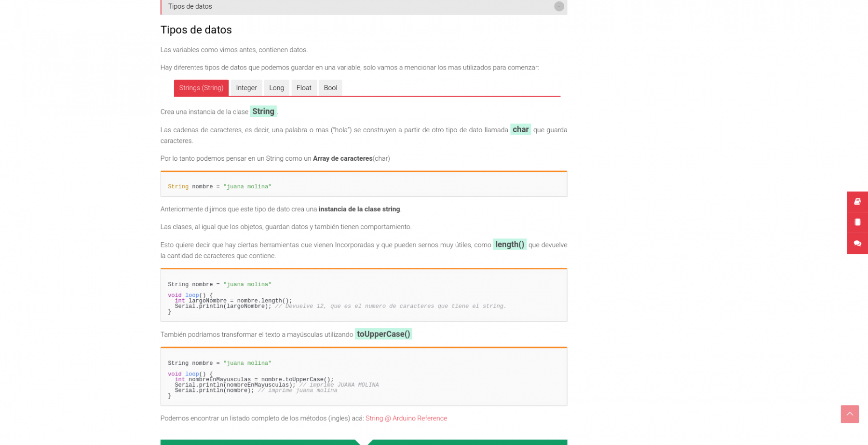Open the Float data type tab

(304, 88)
